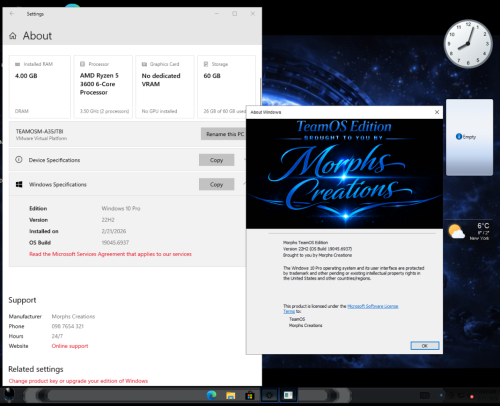Click the Windows logo by Windows Specifications
Screen dimensions: 500x406
click(19, 184)
